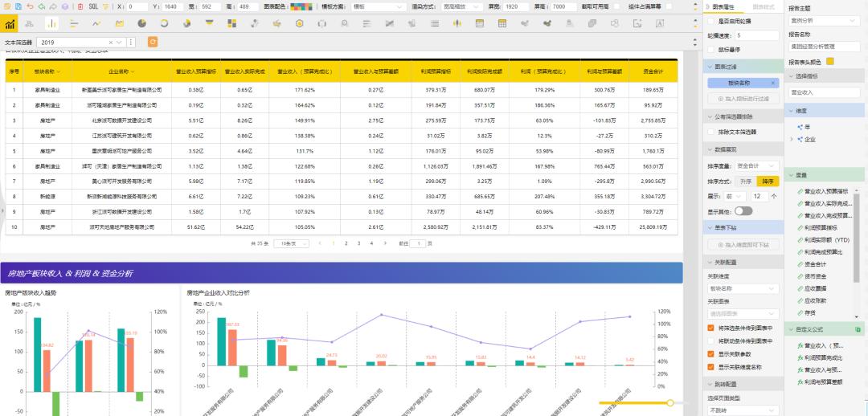Click 拖入指标进行过滤 drop area

coord(743,99)
